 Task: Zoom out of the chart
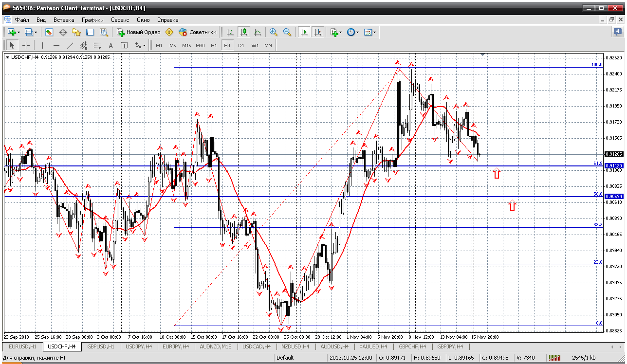(287, 32)
